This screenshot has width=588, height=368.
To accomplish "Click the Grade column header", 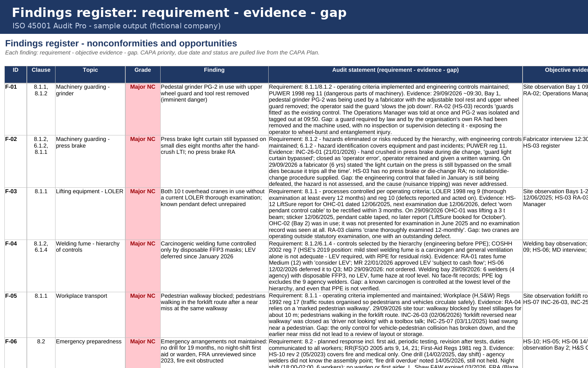I will tap(143, 74).
